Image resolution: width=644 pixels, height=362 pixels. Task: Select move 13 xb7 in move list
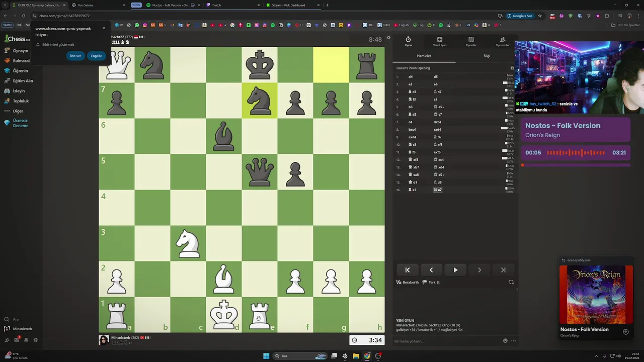[414, 167]
